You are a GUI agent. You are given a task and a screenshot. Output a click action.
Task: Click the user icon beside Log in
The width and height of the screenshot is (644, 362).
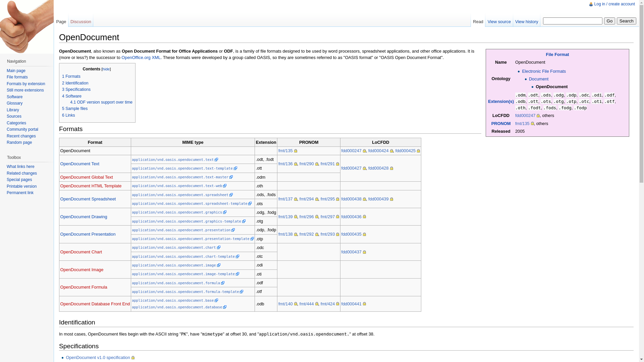coord(591,4)
